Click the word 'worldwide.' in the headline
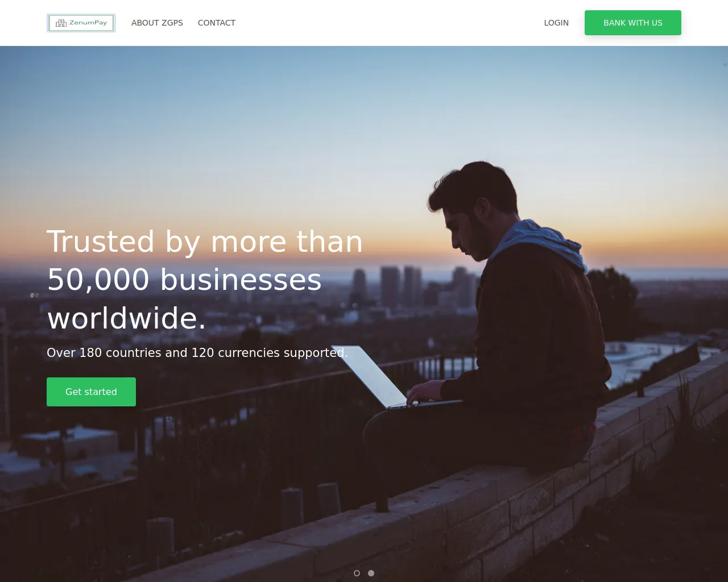Image resolution: width=728 pixels, height=582 pixels. point(126,318)
